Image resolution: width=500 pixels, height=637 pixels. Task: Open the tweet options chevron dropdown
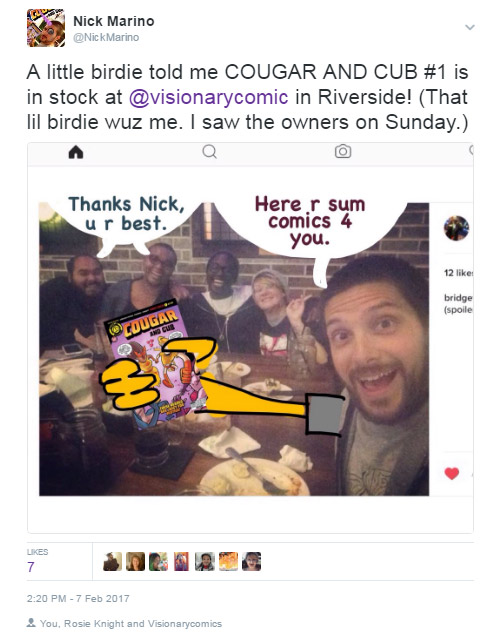pyautogui.click(x=470, y=28)
